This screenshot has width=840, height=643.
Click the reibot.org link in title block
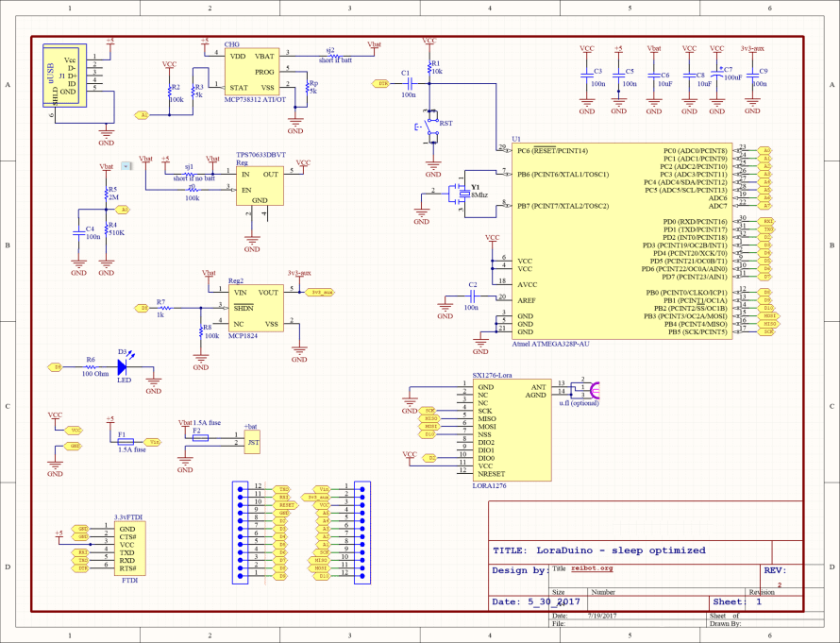click(592, 568)
